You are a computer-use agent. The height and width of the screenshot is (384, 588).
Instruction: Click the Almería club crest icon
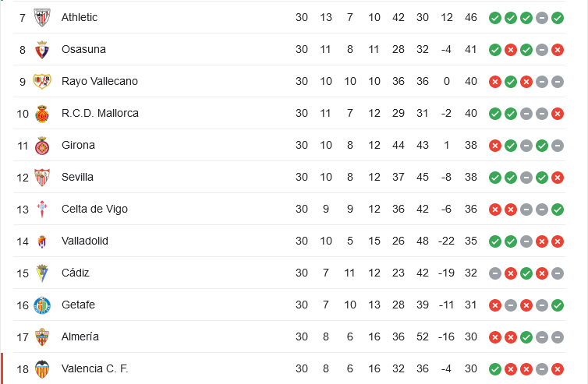coord(42,336)
